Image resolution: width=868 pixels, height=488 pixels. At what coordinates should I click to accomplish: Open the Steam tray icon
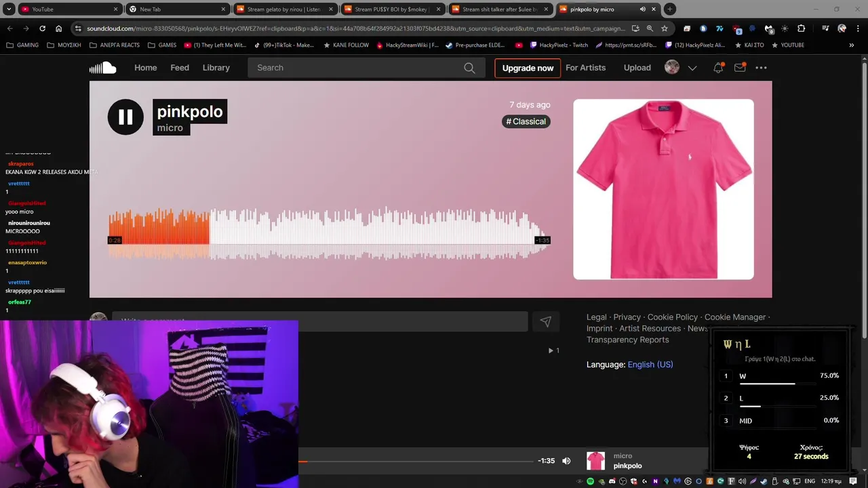[x=764, y=481]
